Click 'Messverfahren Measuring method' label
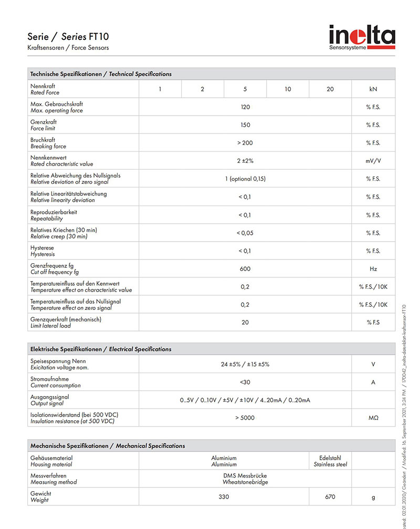This screenshot has height=529, width=420. [54, 479]
